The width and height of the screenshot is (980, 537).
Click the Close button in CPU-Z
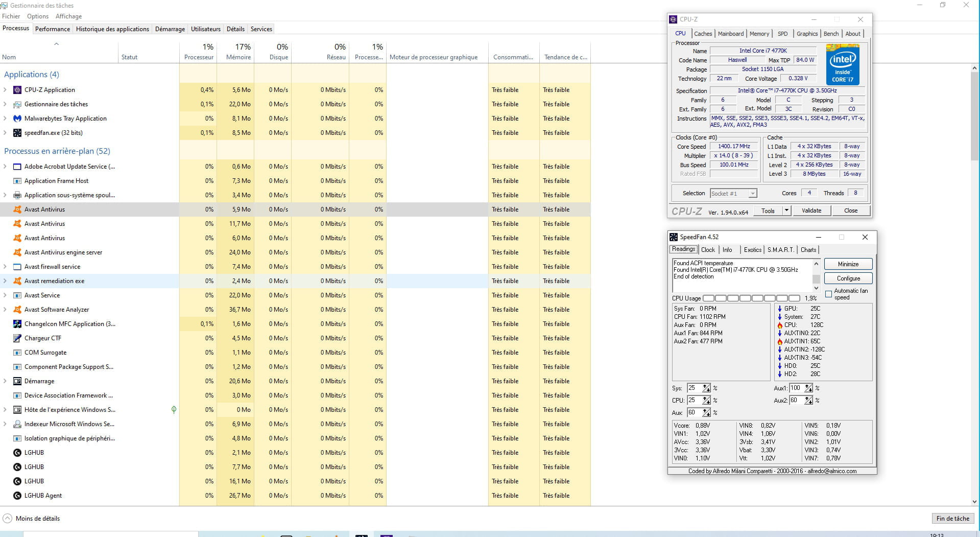(851, 211)
